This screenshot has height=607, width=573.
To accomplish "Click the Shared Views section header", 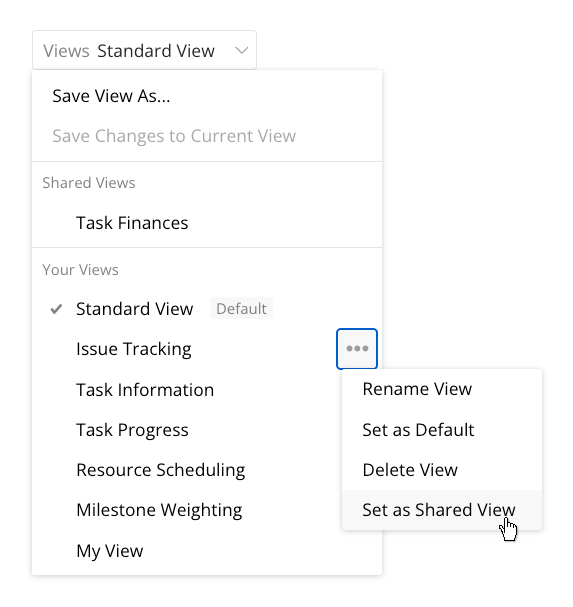I will pyautogui.click(x=89, y=183).
